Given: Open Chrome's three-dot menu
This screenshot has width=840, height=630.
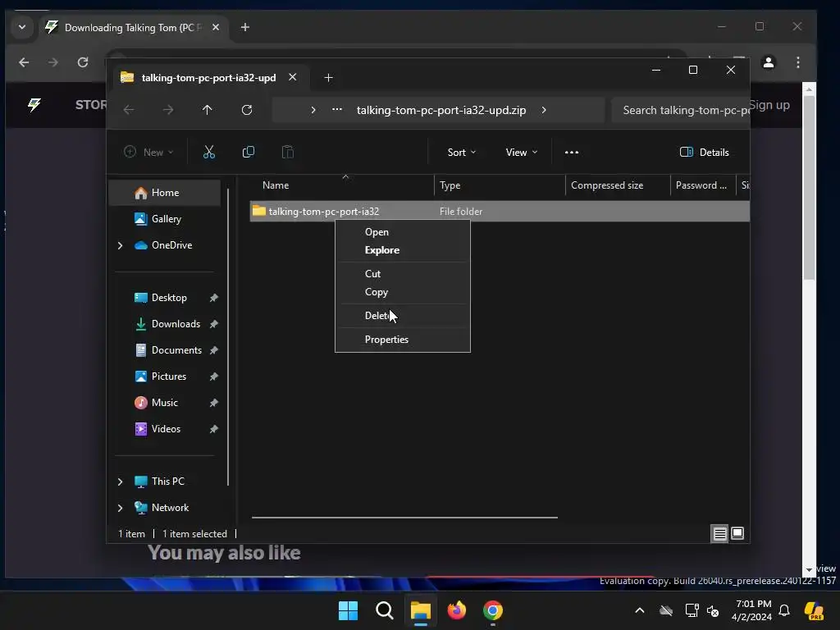Looking at the screenshot, I should tap(797, 62).
